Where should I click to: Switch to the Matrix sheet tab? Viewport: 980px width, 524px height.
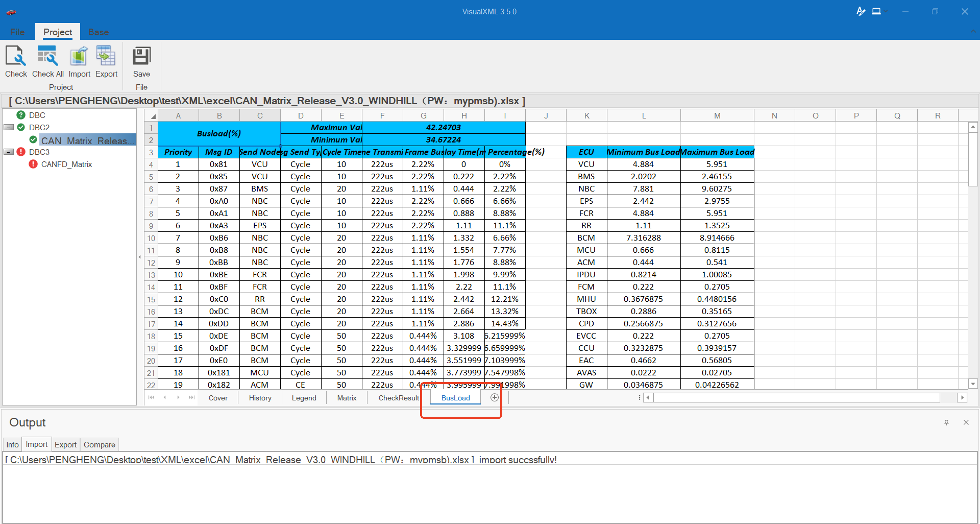tap(347, 398)
